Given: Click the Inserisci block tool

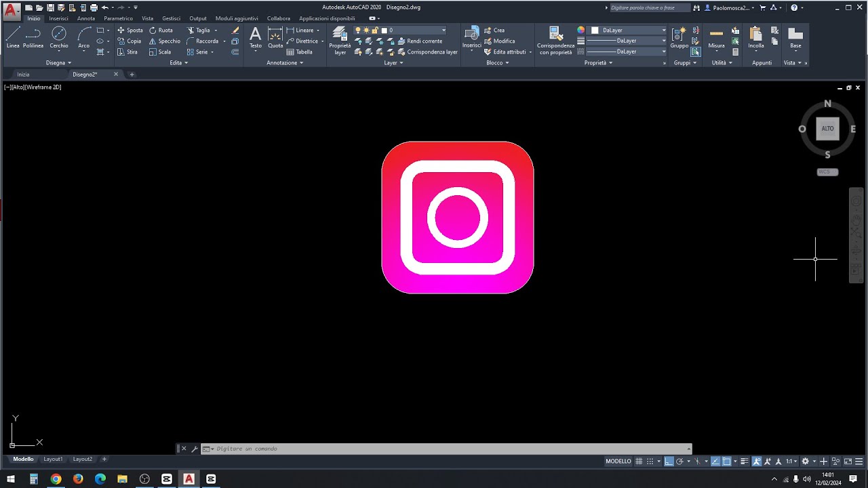Looking at the screenshot, I should (472, 37).
